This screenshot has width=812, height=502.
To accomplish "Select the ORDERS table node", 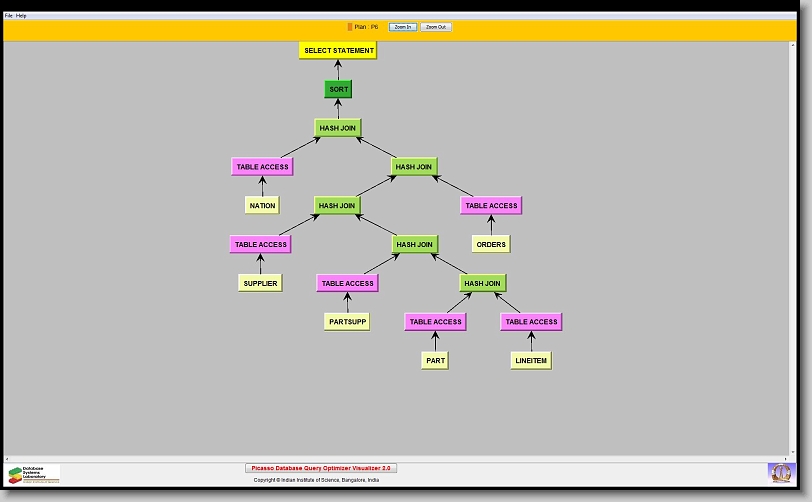I will [x=491, y=244].
